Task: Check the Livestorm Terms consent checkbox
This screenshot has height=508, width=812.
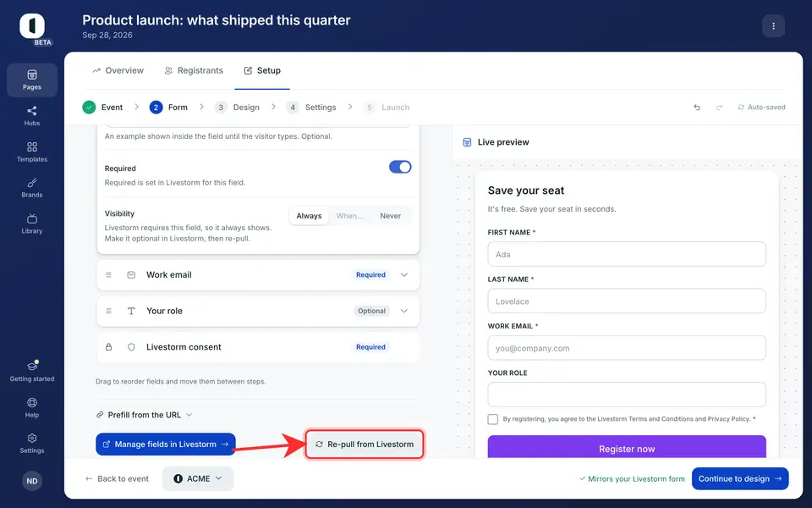Action: click(493, 419)
